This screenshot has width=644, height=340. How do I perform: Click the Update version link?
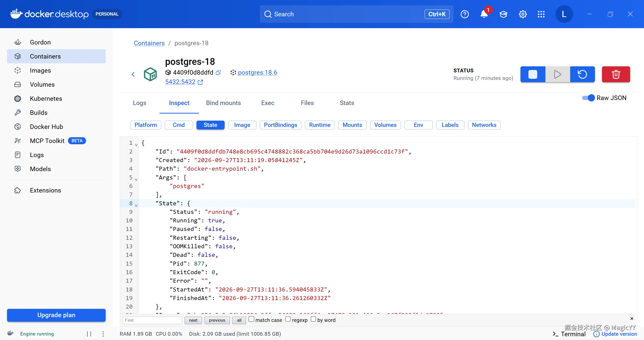tap(615, 334)
